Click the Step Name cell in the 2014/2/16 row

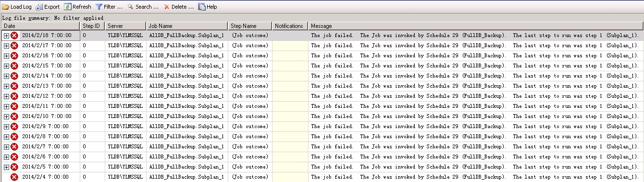[x=250, y=56]
